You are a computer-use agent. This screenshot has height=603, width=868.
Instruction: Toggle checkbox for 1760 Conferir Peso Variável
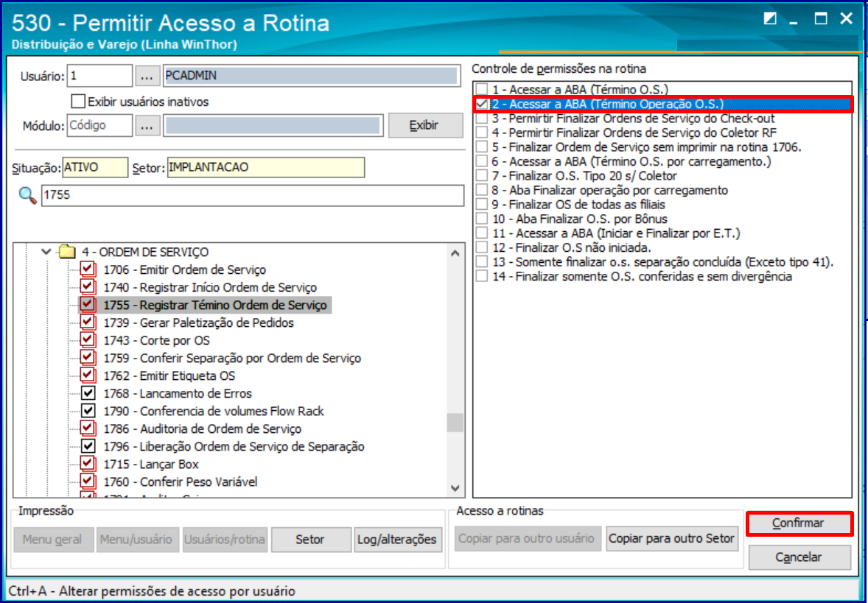tap(88, 482)
